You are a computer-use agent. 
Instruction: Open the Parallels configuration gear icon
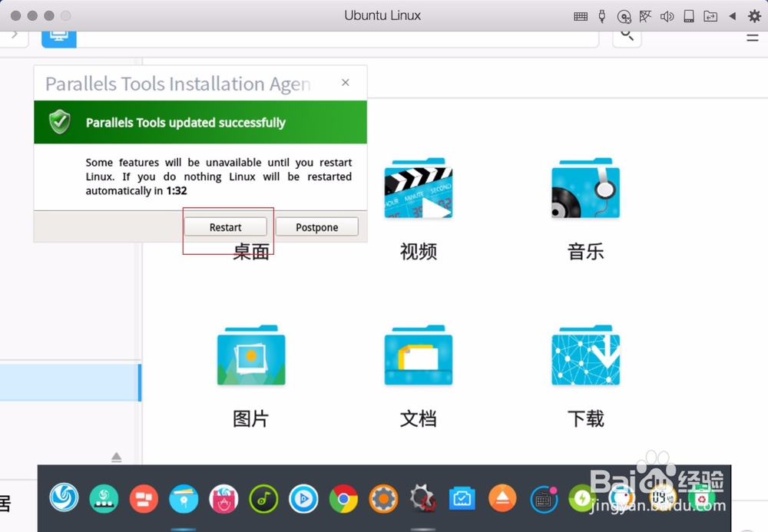(754, 16)
